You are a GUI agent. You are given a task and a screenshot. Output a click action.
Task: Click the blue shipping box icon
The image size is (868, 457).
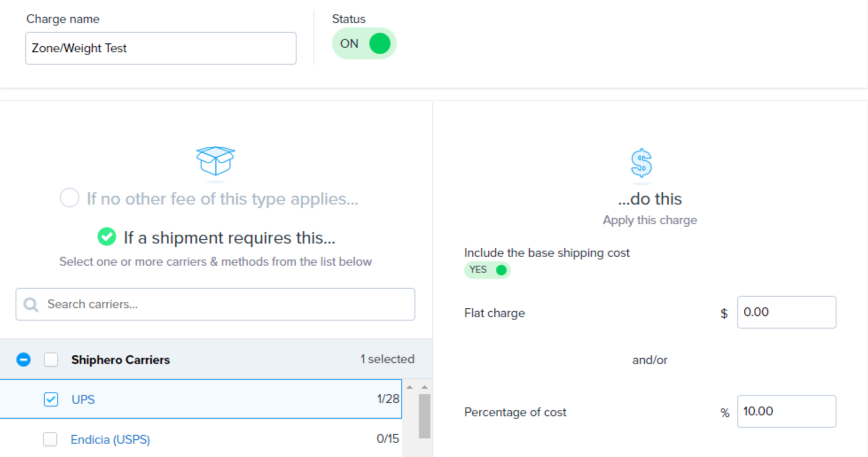tap(215, 161)
